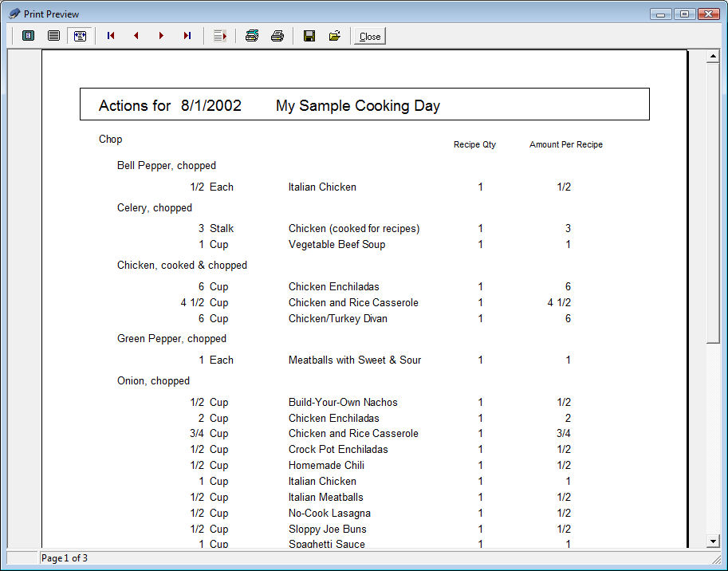
Task: Click the Close button in the toolbar
Action: pyautogui.click(x=370, y=37)
